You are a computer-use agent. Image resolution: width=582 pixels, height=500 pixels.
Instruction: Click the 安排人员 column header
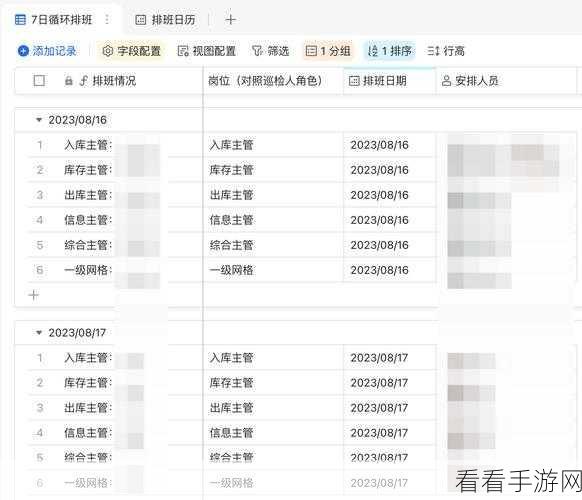tap(506, 81)
